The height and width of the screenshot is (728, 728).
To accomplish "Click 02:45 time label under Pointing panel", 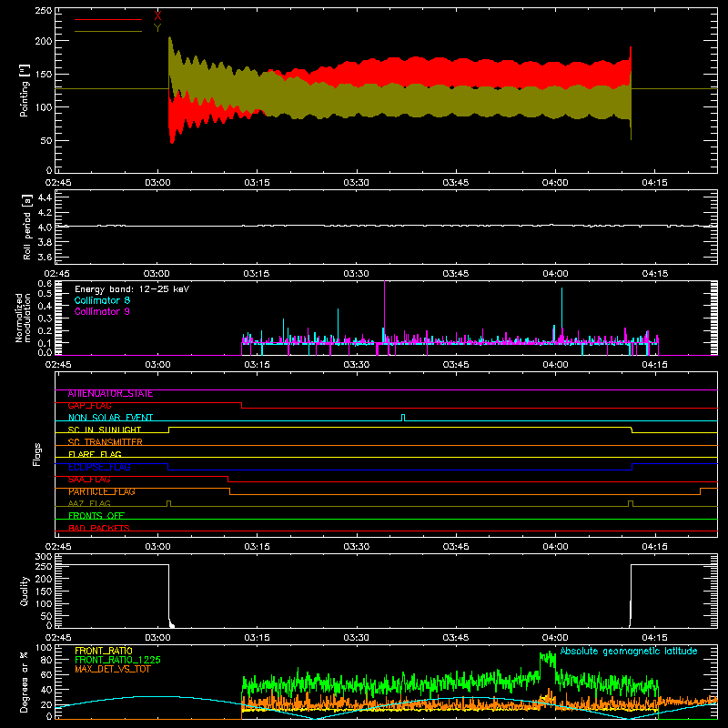I will coord(58,183).
